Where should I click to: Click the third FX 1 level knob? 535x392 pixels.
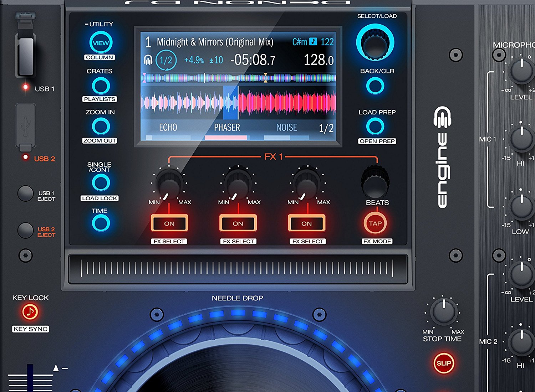point(307,184)
